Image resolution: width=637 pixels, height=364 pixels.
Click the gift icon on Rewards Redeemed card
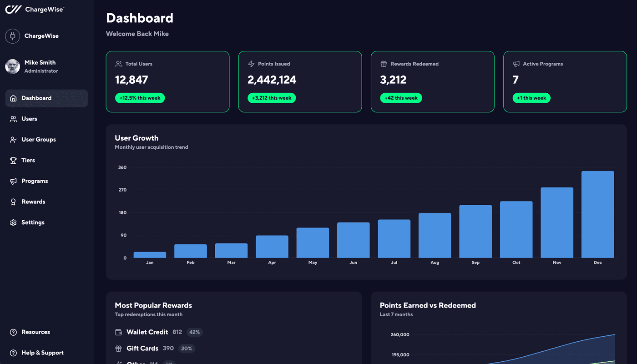click(x=384, y=64)
